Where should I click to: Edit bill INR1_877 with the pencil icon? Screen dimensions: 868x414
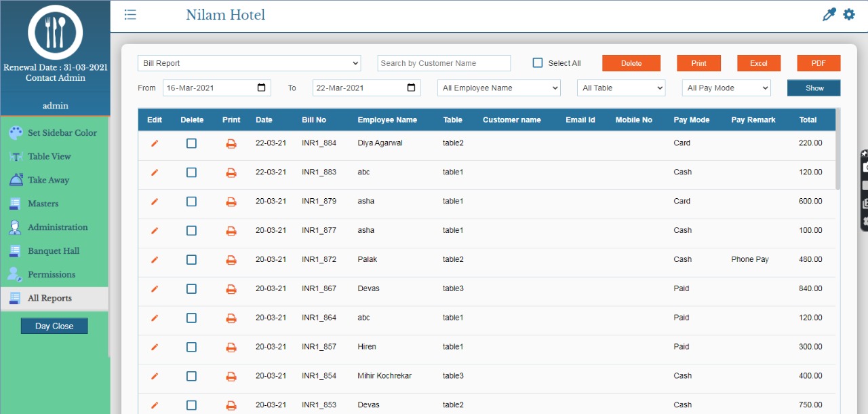(155, 231)
